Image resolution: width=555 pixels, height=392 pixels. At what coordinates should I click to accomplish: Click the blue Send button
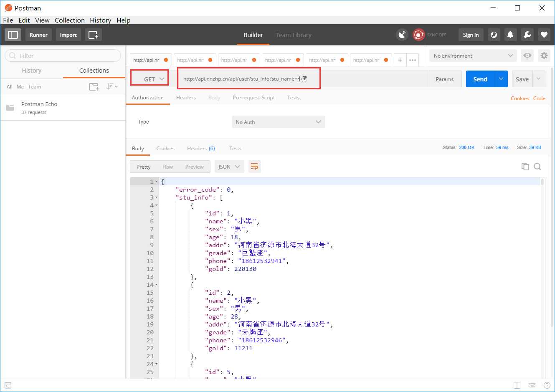[480, 79]
